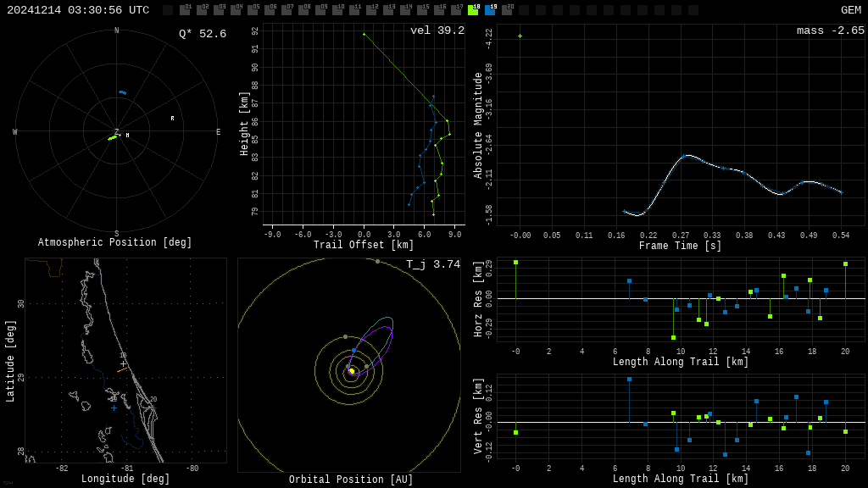868x488 pixels.
Task: Click the blue plus marker on the map
Action: [x=114, y=408]
